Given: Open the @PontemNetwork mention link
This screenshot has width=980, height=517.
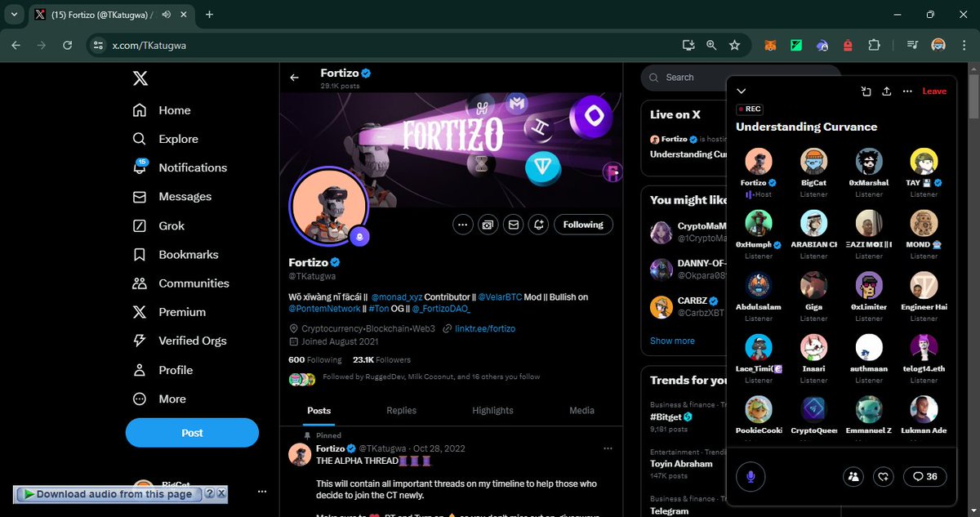Looking at the screenshot, I should [x=324, y=309].
